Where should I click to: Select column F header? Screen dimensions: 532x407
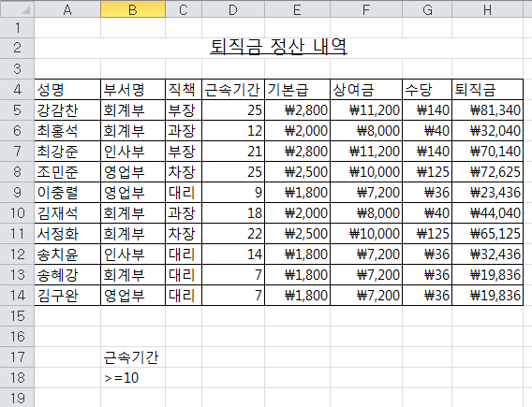pyautogui.click(x=366, y=9)
